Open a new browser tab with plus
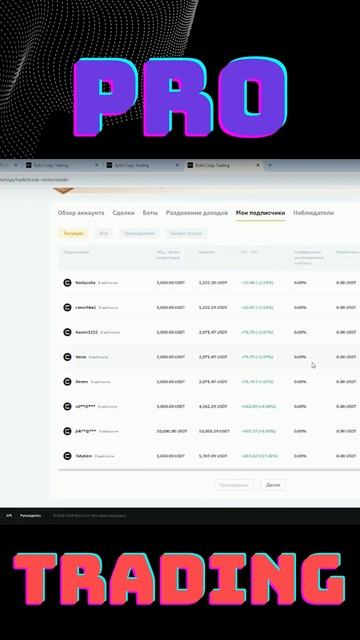Image resolution: width=360 pixels, height=640 pixels. click(x=270, y=165)
